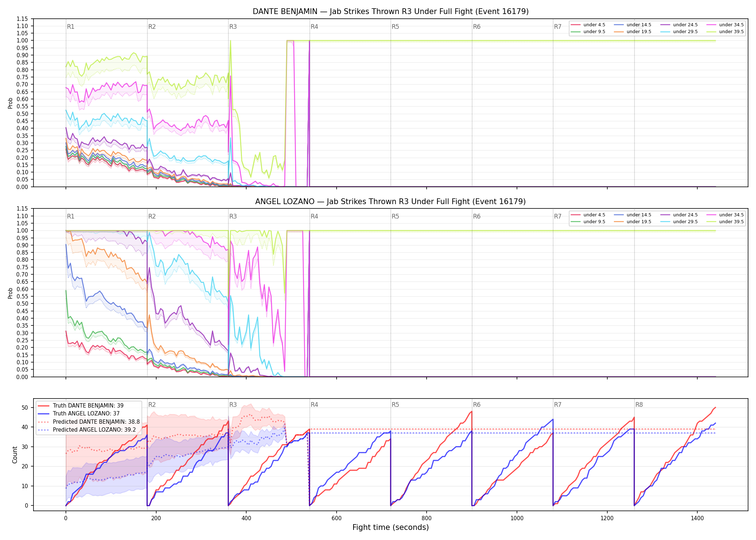Viewport: 756px width, 540px height.
Task: Click the R3 round label in the ANGEL LOZANO chart
Action: pyautogui.click(x=233, y=216)
